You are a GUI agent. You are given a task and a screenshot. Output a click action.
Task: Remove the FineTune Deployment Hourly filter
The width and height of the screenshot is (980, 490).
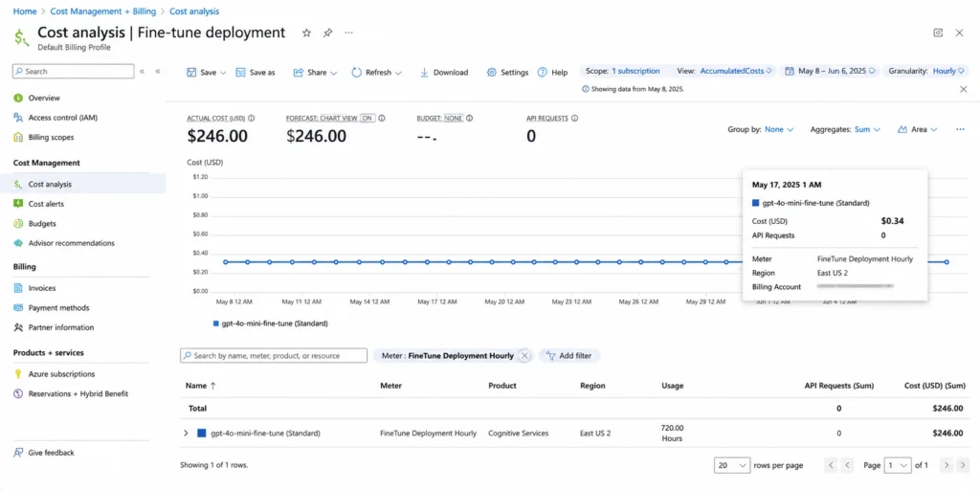coord(524,356)
